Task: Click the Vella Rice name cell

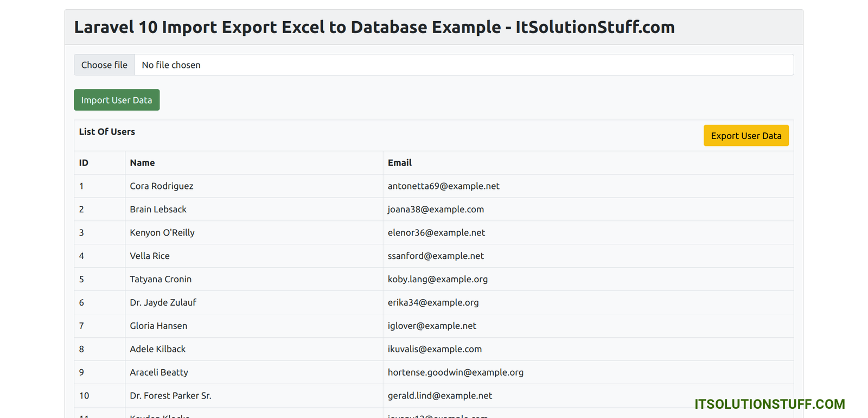Action: 150,256
